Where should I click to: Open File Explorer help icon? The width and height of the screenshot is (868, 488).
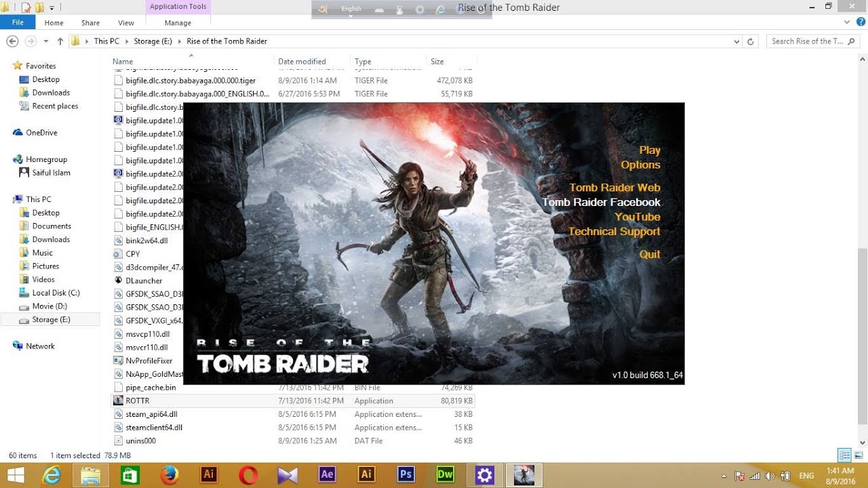pyautogui.click(x=861, y=22)
